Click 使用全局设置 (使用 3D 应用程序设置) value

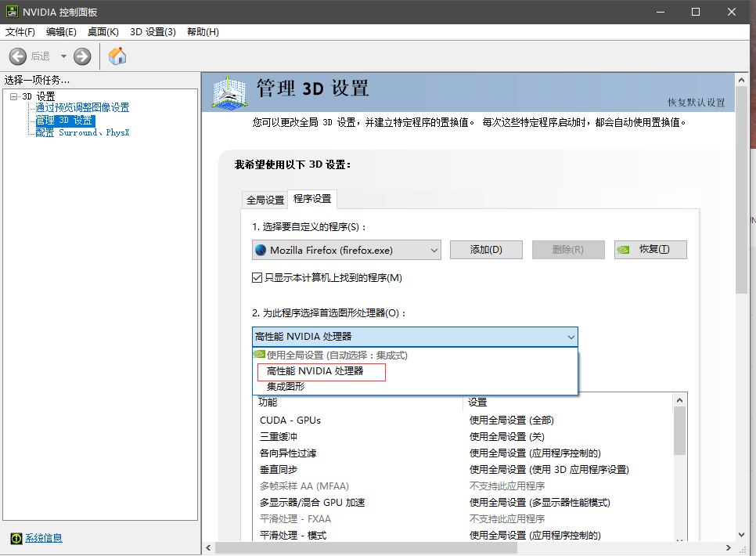[549, 470]
